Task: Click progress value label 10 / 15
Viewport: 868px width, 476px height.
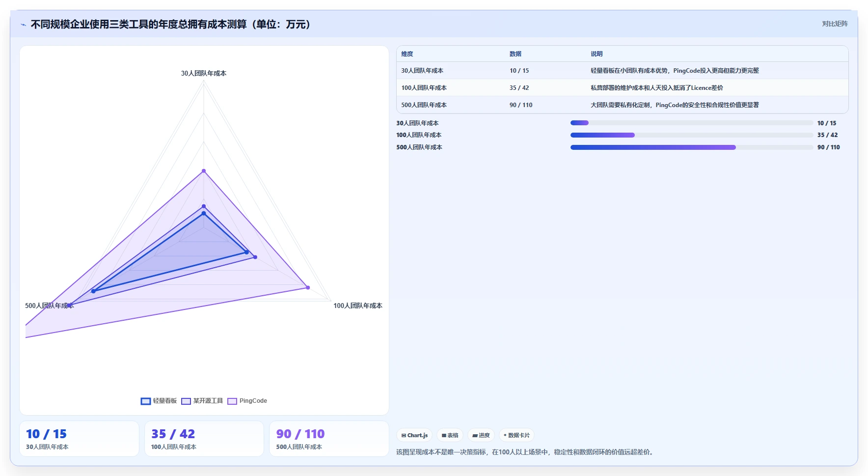Action: (x=827, y=123)
